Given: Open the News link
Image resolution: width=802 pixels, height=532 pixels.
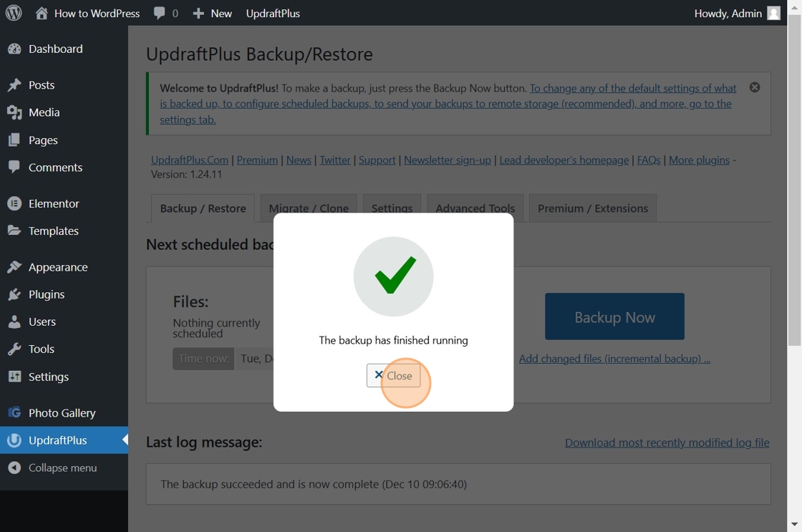Looking at the screenshot, I should click(299, 160).
